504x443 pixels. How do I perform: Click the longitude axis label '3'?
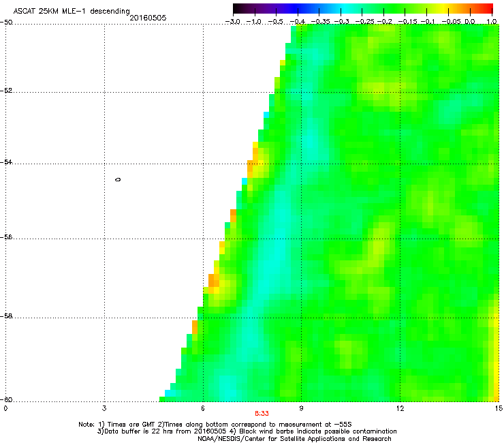pos(104,408)
